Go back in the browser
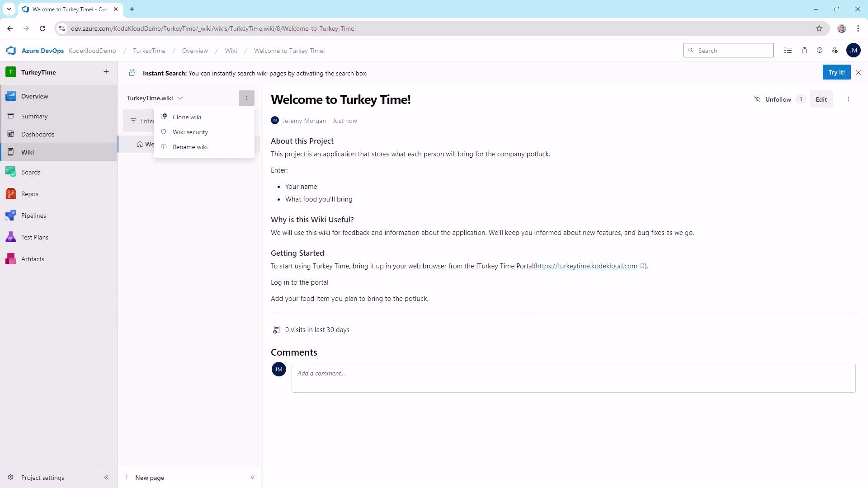Image resolution: width=868 pixels, height=488 pixels. pos(10,28)
